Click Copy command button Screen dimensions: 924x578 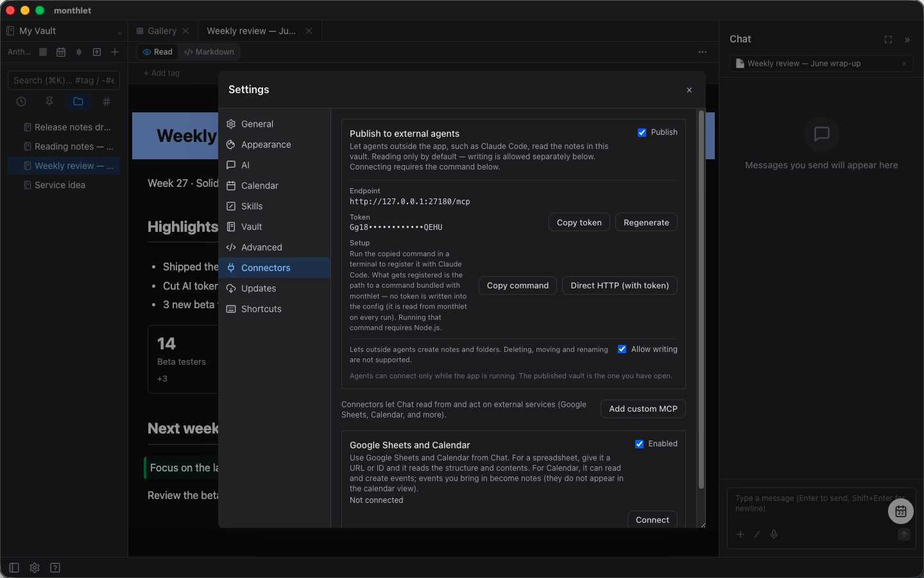518,285
